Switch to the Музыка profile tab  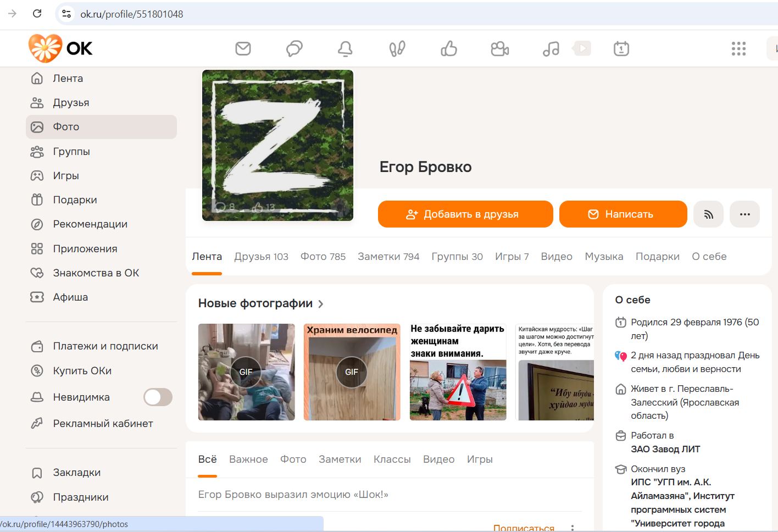[604, 256]
